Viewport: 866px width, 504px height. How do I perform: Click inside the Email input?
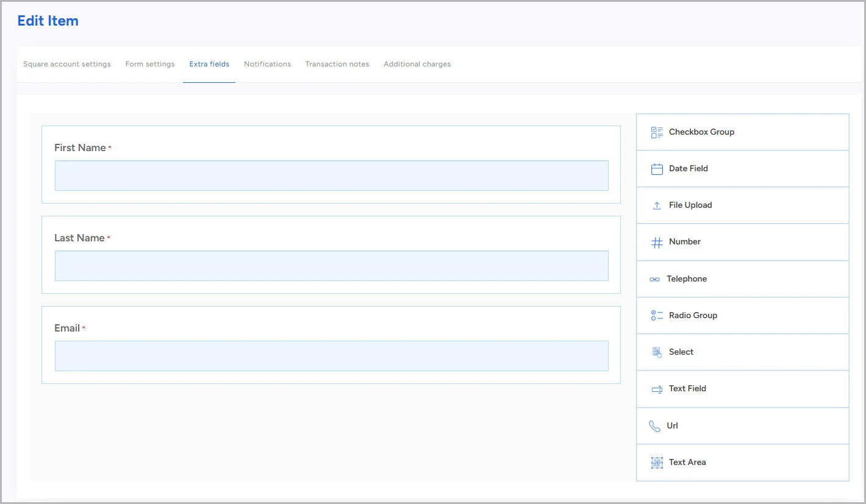point(332,356)
